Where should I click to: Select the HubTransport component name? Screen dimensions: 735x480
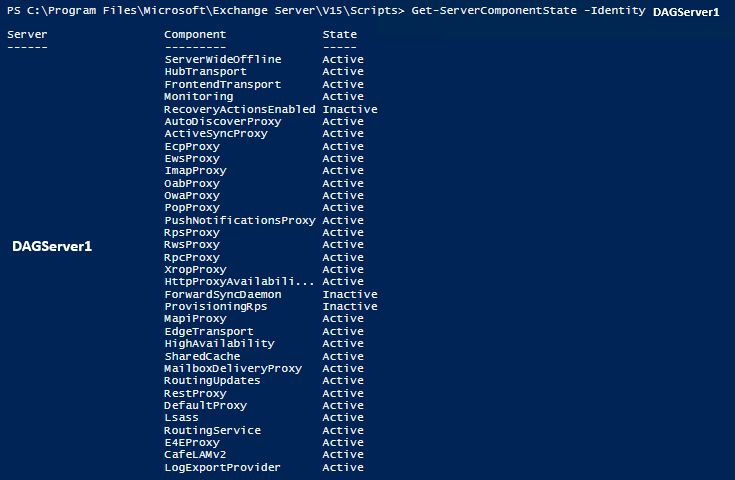tap(205, 72)
